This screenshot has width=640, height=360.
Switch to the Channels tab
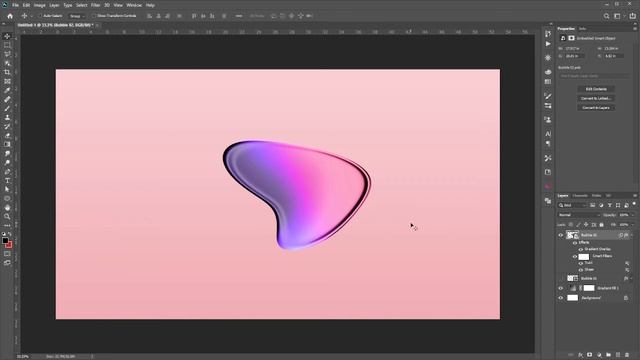click(580, 196)
